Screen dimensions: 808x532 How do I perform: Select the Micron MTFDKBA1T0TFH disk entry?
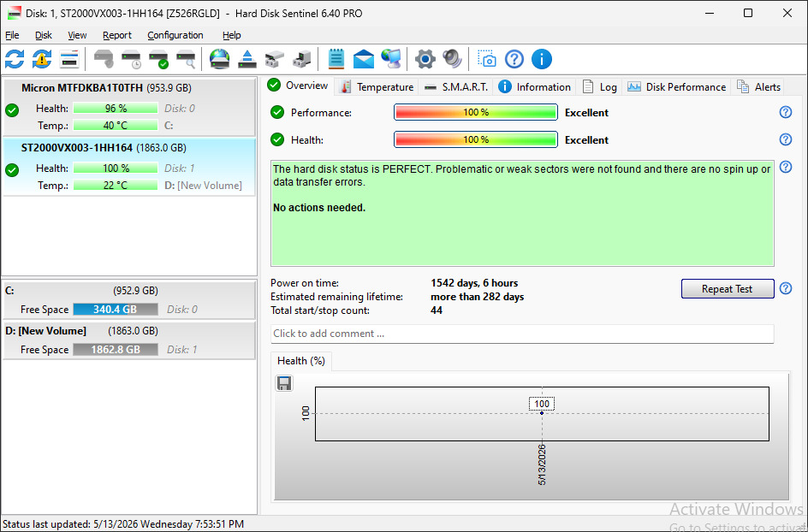point(129,107)
